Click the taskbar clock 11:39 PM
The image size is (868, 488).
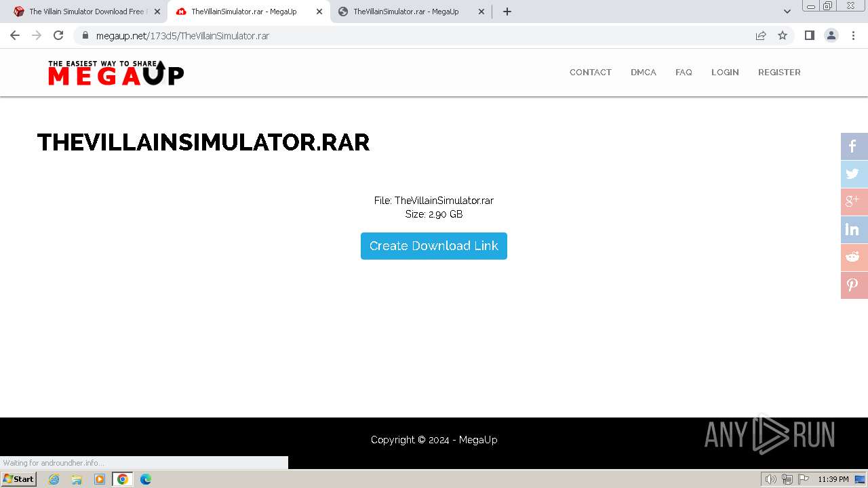[x=833, y=479]
